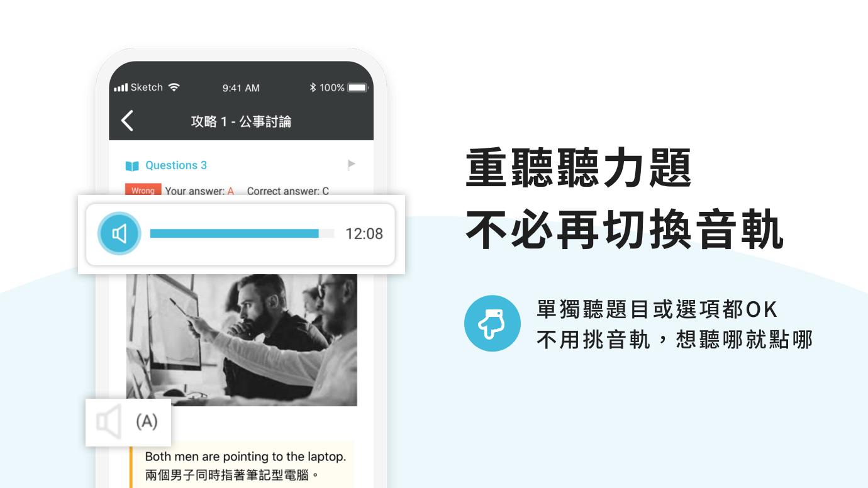Select option (A) label

click(x=147, y=421)
